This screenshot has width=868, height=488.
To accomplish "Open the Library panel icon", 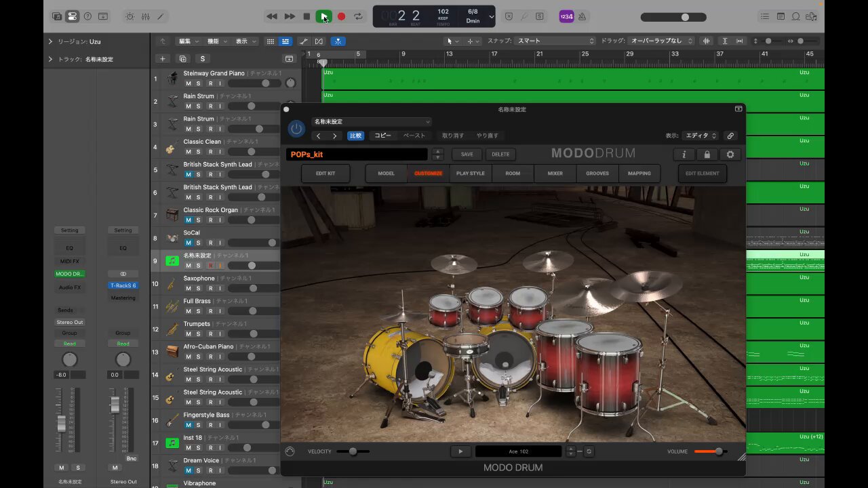I will (57, 16).
